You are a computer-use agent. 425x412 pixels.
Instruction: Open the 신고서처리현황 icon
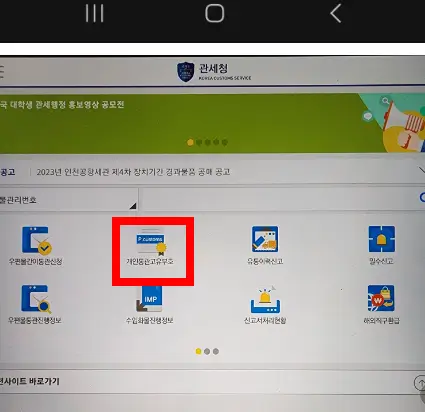[x=265, y=305]
